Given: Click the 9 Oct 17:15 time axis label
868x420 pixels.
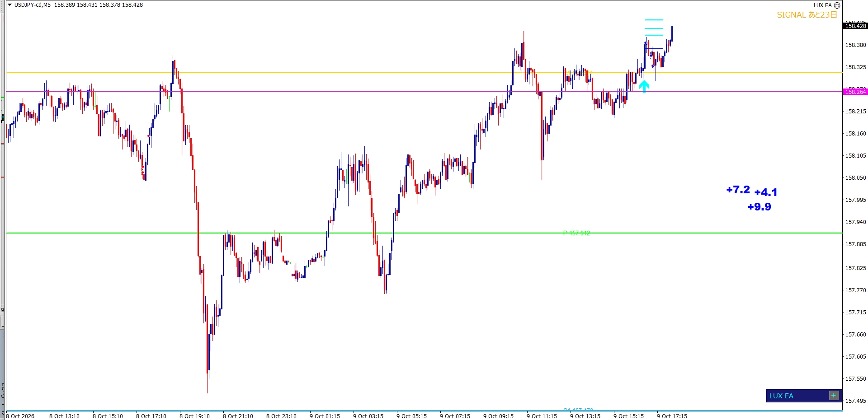Looking at the screenshot, I should 672,416.
